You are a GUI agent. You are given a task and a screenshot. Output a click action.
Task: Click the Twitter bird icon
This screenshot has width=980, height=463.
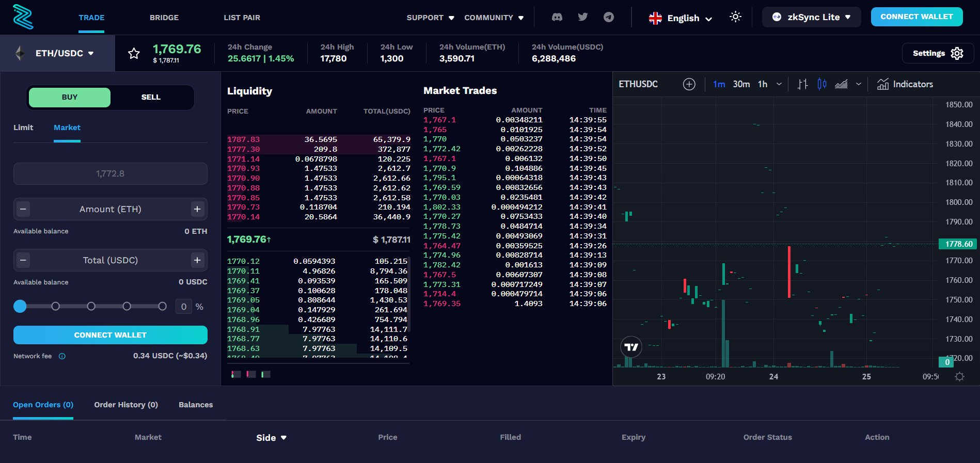[x=583, y=17]
